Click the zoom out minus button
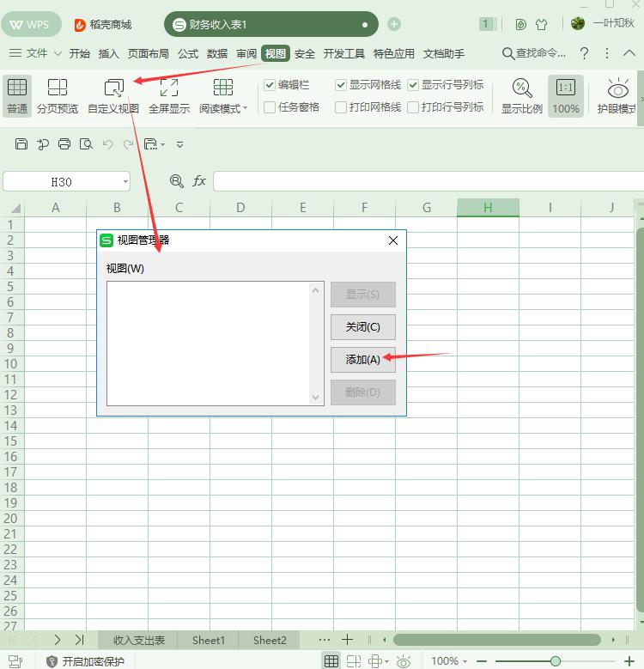The image size is (644, 669). pyautogui.click(x=482, y=661)
